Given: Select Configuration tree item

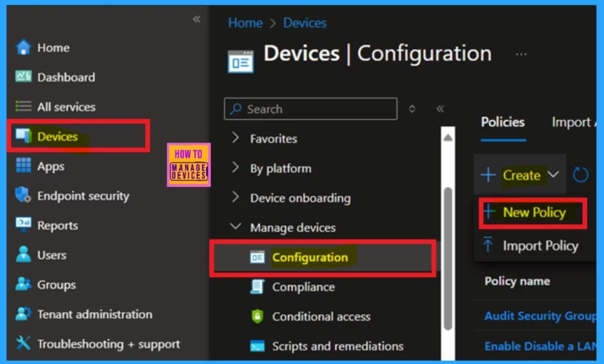Looking at the screenshot, I should (310, 257).
